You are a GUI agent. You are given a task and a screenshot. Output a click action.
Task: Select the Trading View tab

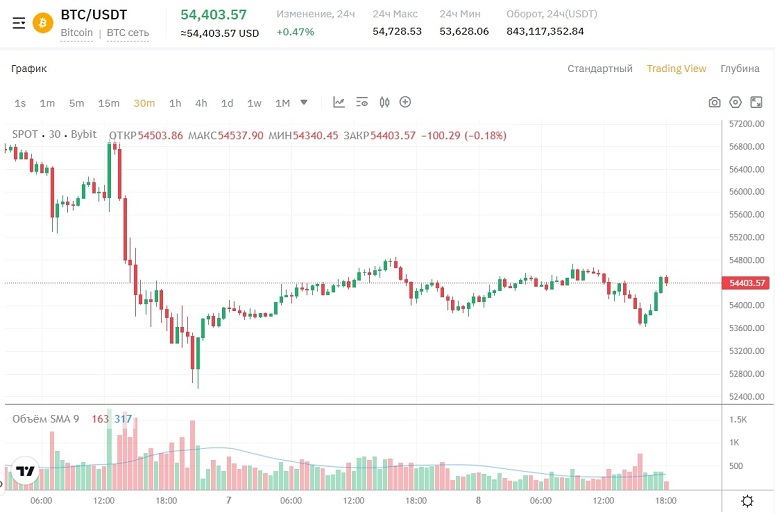677,69
